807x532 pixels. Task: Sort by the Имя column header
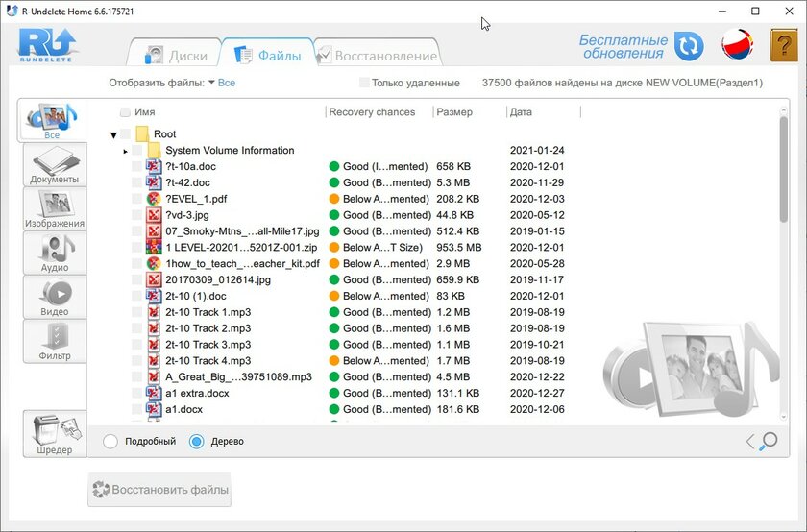click(145, 112)
